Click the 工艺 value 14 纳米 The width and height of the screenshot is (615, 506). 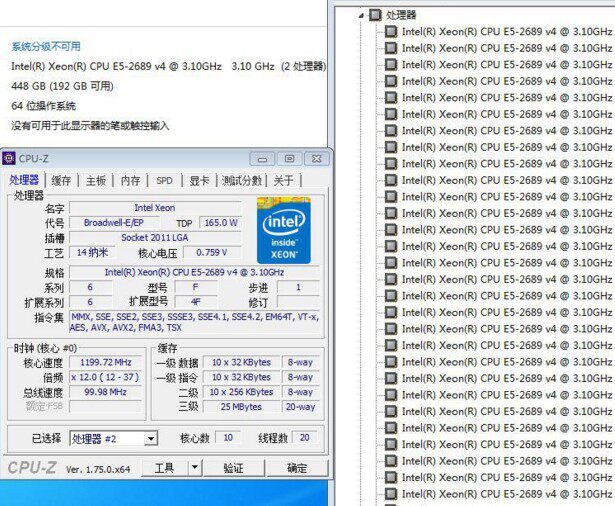[x=92, y=253]
